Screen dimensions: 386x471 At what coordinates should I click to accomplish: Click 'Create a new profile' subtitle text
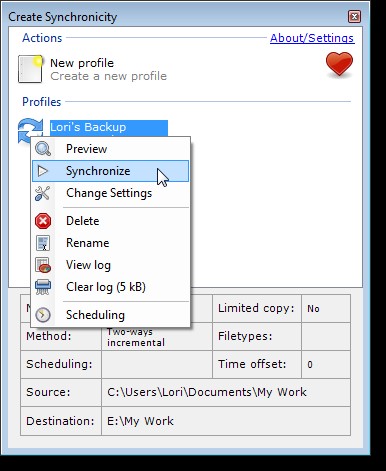[109, 76]
